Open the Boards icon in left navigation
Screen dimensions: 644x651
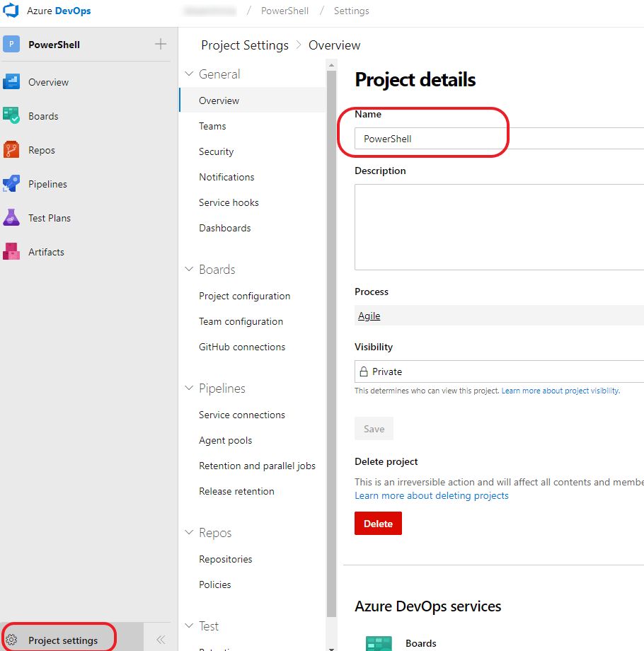pyautogui.click(x=11, y=116)
